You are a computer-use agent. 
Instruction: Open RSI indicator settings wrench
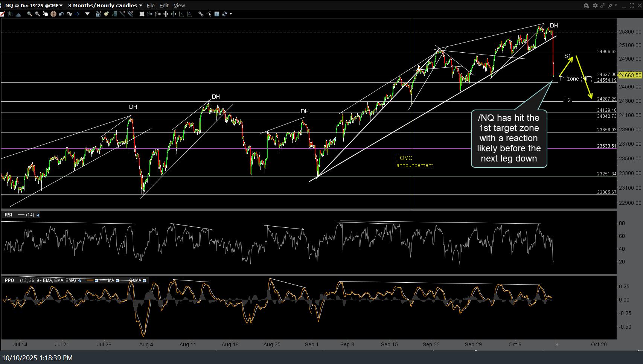pyautogui.click(x=38, y=215)
